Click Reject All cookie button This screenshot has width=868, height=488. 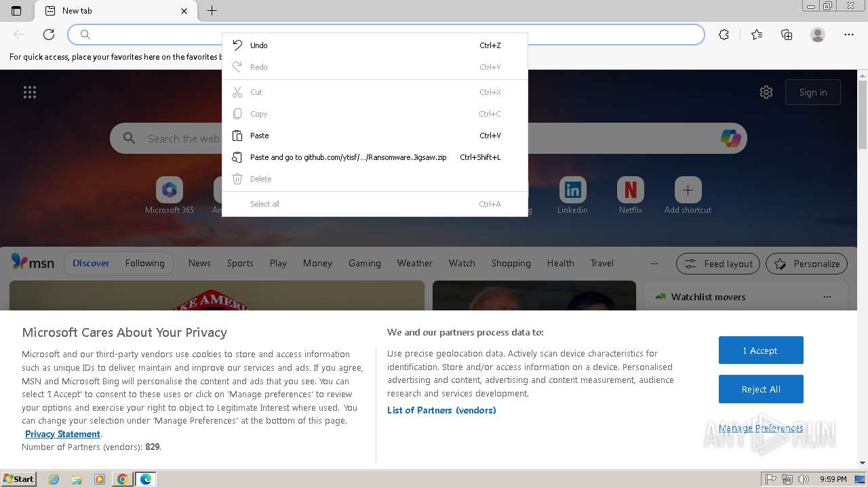click(x=761, y=389)
